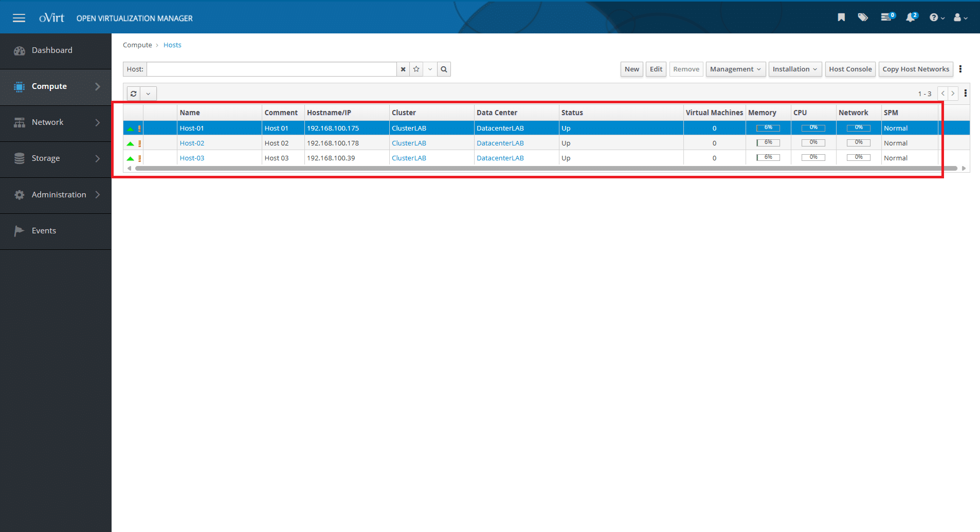Open column options kebab beside pagination

tap(966, 93)
